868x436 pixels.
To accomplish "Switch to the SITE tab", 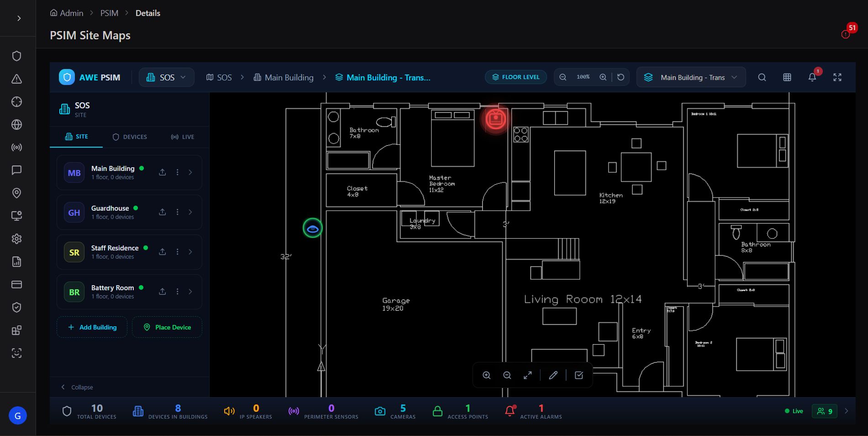I will point(76,137).
